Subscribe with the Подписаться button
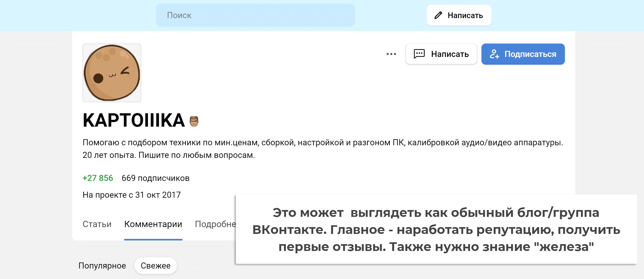This screenshot has width=644, height=279. click(523, 54)
